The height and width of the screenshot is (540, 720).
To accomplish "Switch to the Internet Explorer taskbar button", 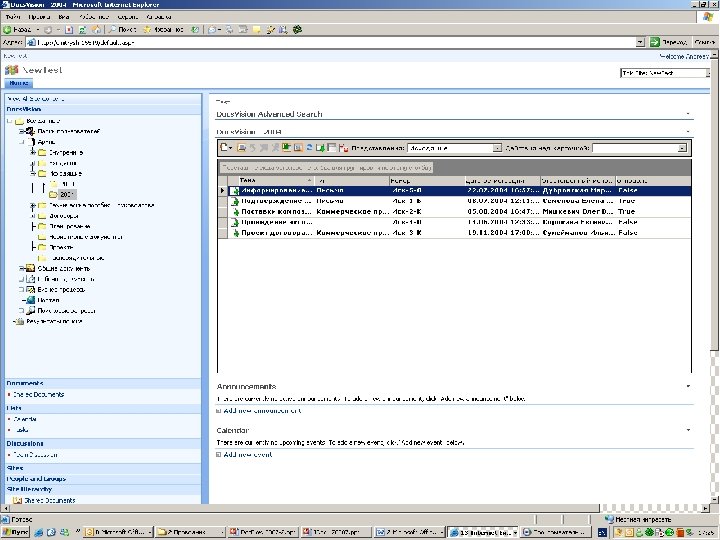I will point(484,532).
